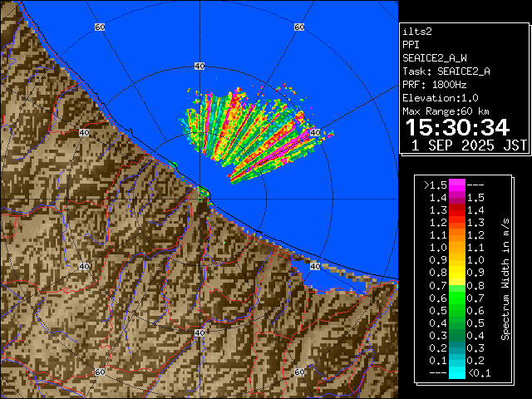This screenshot has height=399, width=532.
Task: Select the cyan <0.1 legend color block
Action: tap(456, 373)
